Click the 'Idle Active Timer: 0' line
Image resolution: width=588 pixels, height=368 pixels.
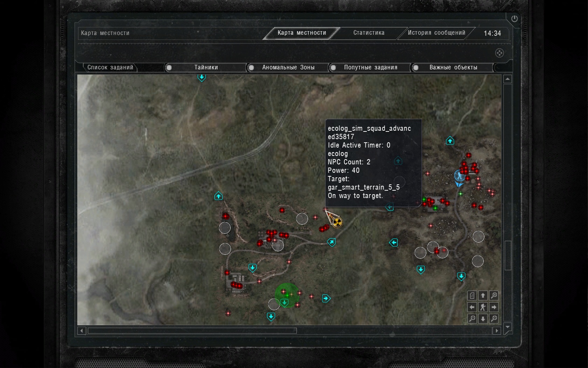click(359, 145)
